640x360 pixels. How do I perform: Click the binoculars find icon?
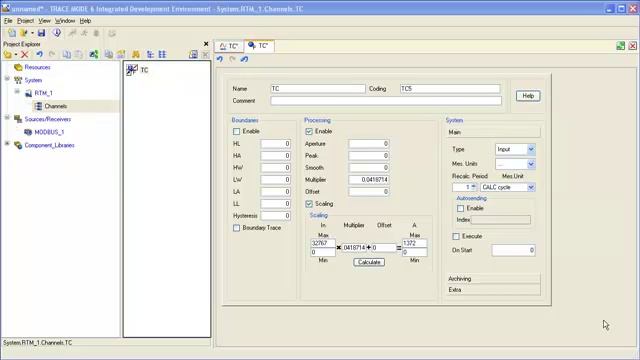point(136,54)
